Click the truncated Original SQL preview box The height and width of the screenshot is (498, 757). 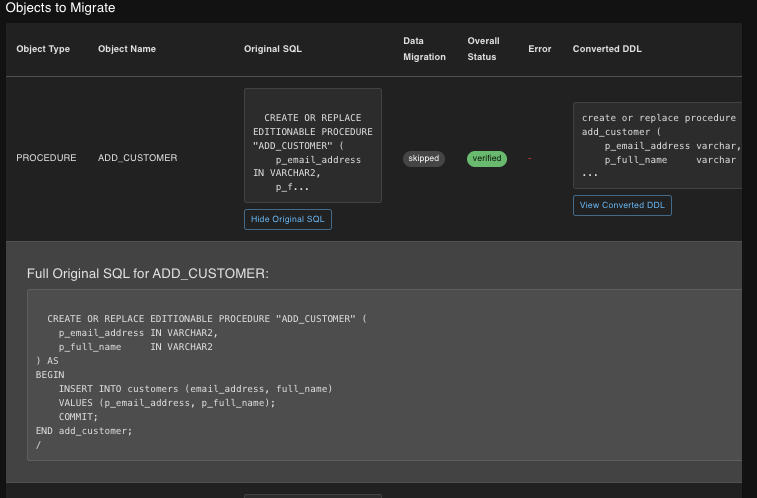tap(312, 145)
